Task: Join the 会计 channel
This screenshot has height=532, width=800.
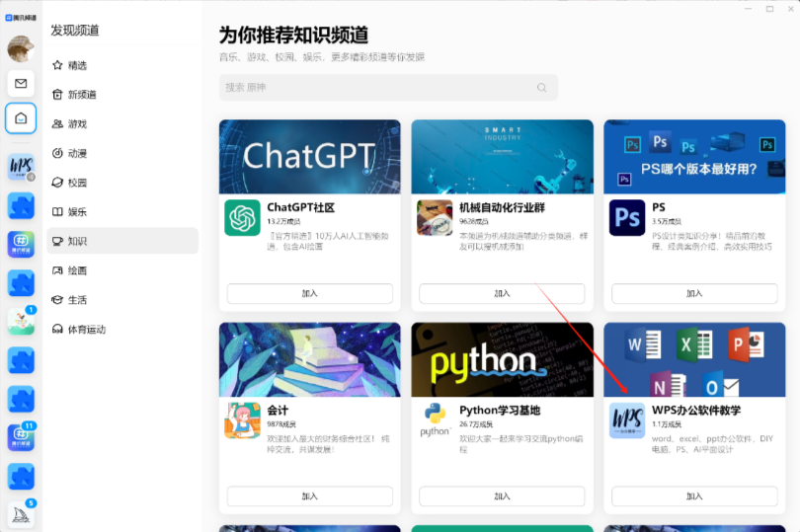Action: click(x=310, y=496)
